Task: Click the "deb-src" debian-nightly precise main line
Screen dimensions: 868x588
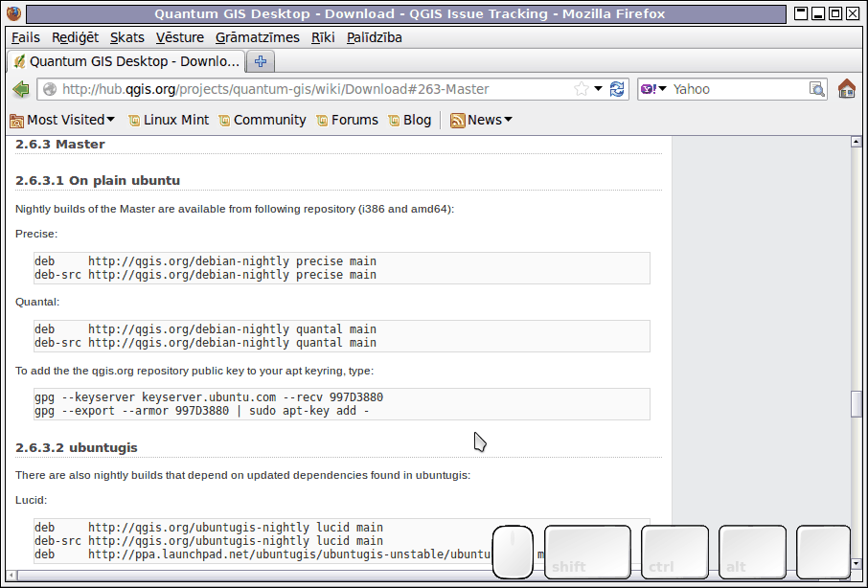Action: click(x=205, y=275)
